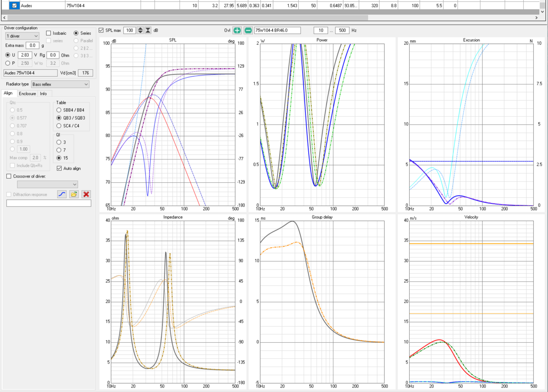Viewport: 548px width, 392px height.
Task: Enable the Crossover of driver checkbox
Action: tap(9, 176)
